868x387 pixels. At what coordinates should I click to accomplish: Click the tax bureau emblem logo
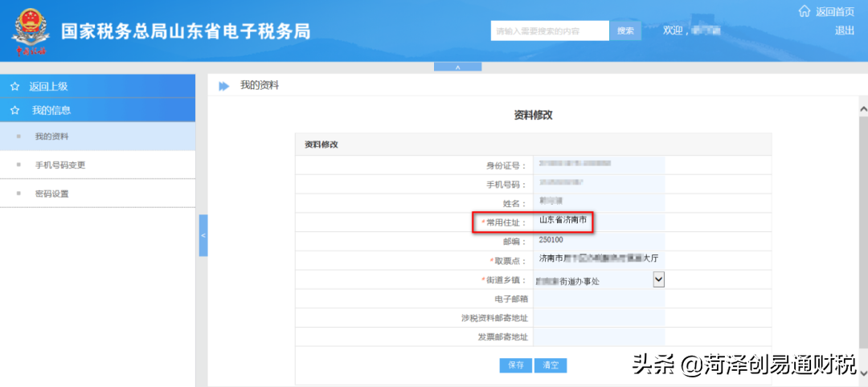click(31, 31)
